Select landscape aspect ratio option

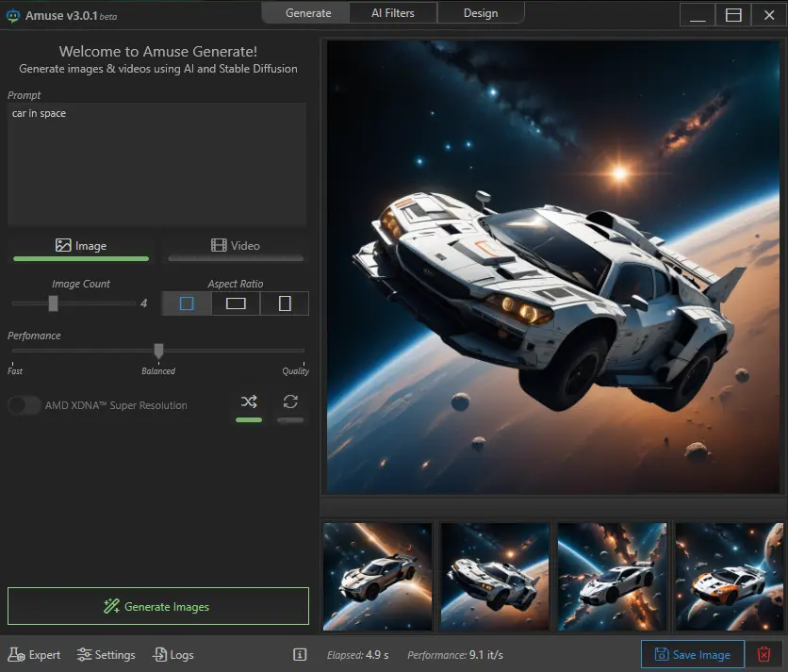(x=236, y=303)
